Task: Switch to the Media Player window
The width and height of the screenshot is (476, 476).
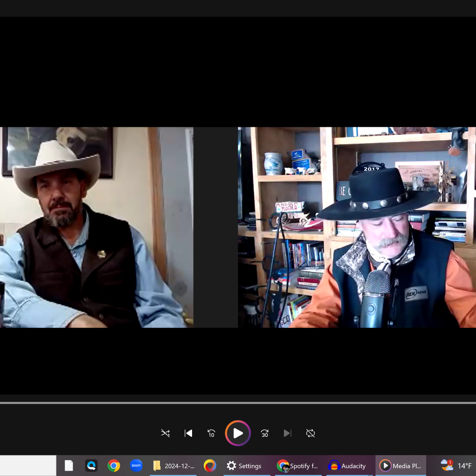Action: pyautogui.click(x=400, y=465)
